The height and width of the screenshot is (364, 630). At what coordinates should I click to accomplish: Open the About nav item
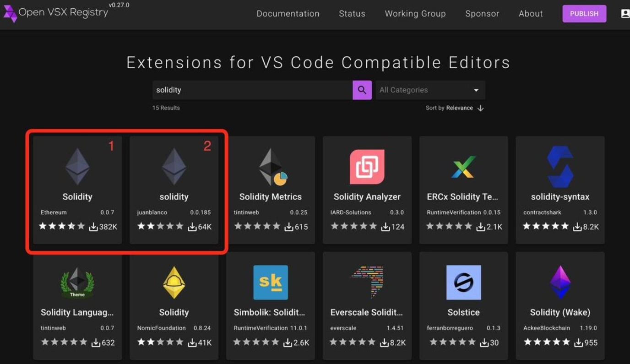[x=531, y=14]
